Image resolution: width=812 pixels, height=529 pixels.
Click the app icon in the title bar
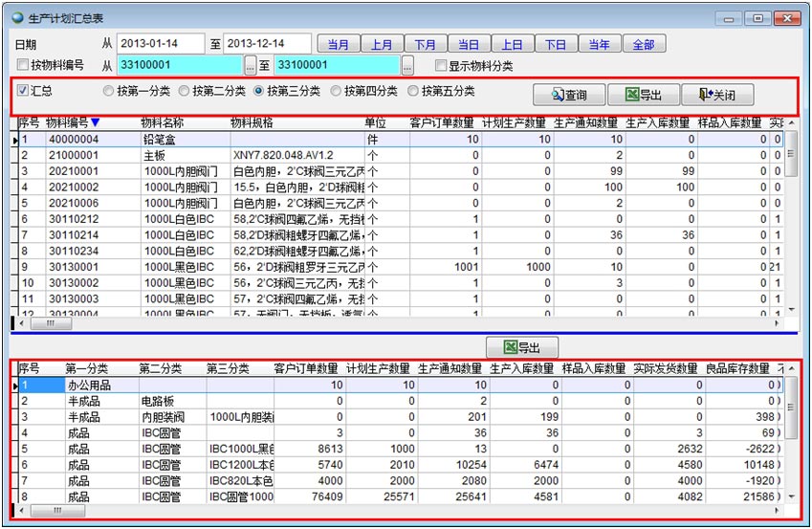17,18
